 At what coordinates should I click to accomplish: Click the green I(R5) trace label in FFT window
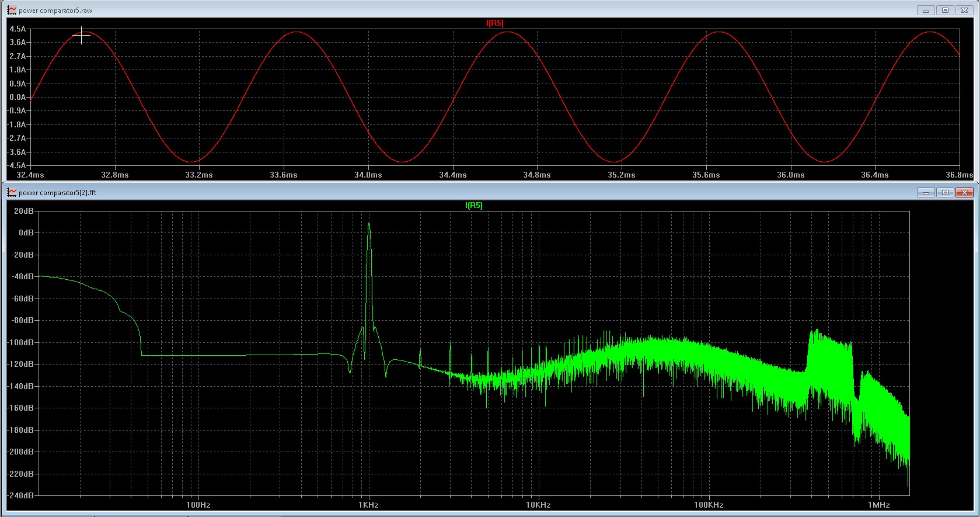coord(473,206)
